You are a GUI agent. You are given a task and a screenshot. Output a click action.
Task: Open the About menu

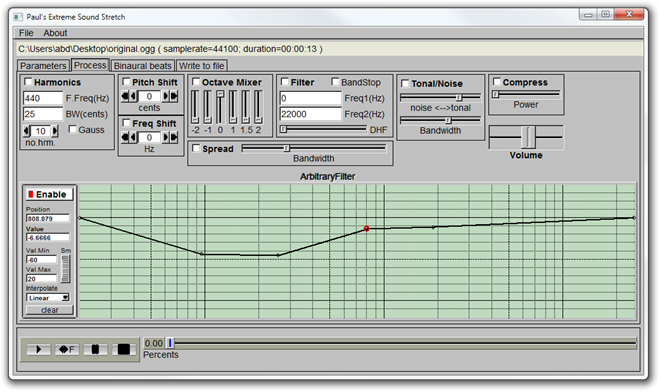(55, 33)
